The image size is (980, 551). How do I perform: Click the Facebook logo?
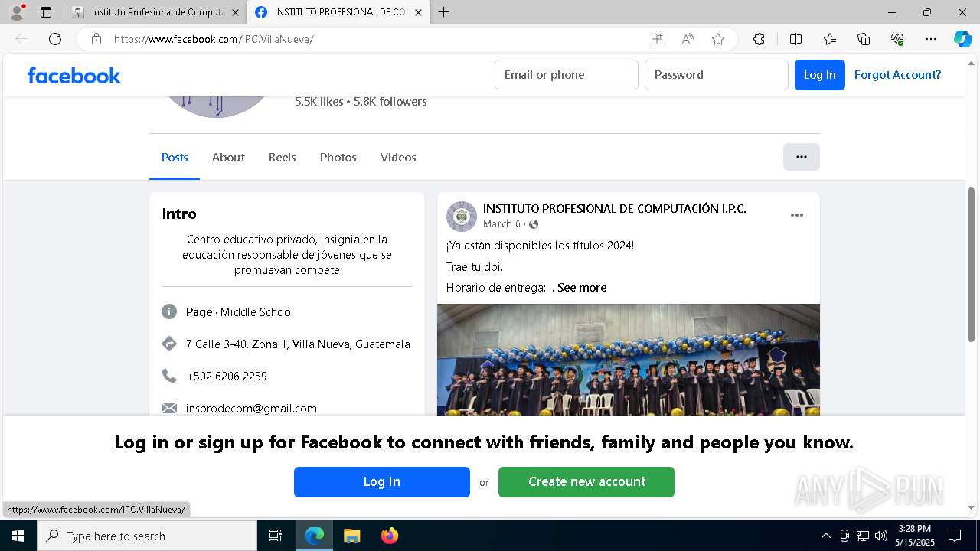(74, 75)
